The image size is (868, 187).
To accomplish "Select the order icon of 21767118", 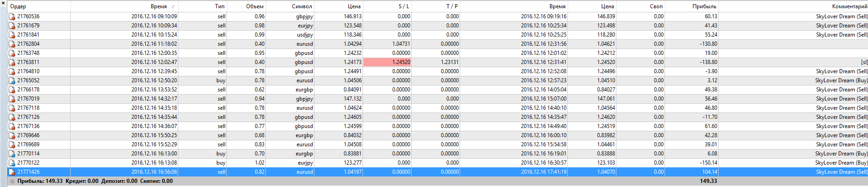I will (x=12, y=108).
